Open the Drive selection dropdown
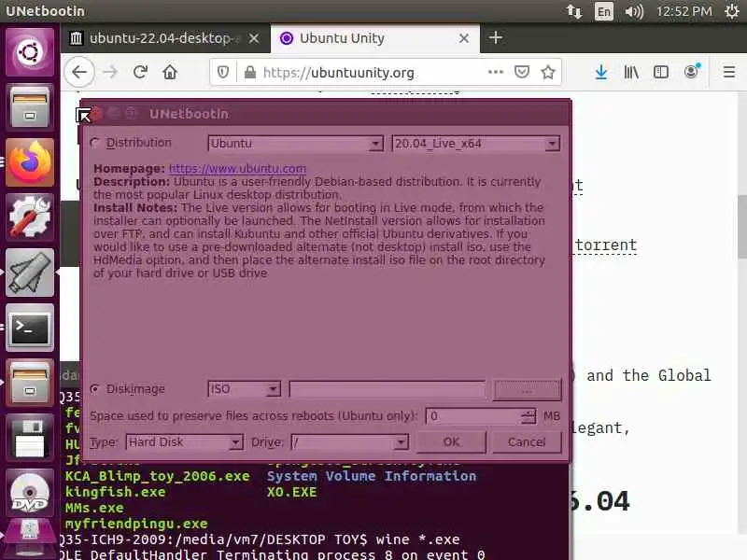This screenshot has height=560, width=747. [x=349, y=442]
